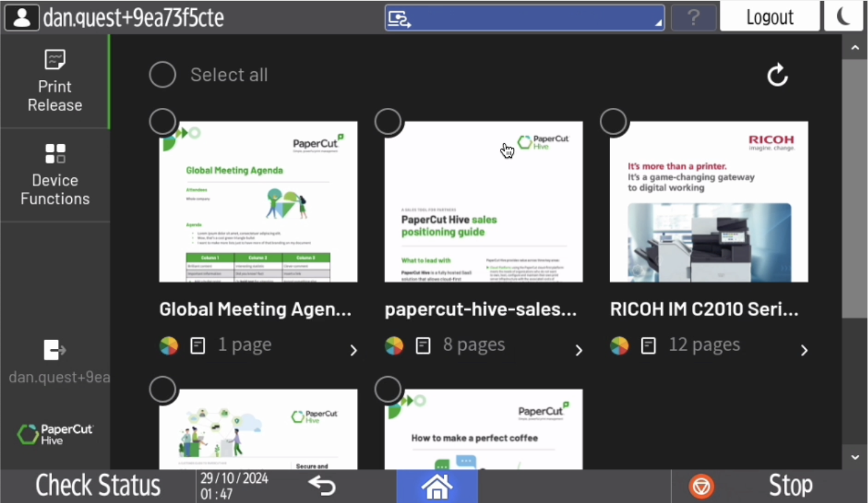
Task: Click the page sheet icon next to 1 page
Action: tap(198, 346)
